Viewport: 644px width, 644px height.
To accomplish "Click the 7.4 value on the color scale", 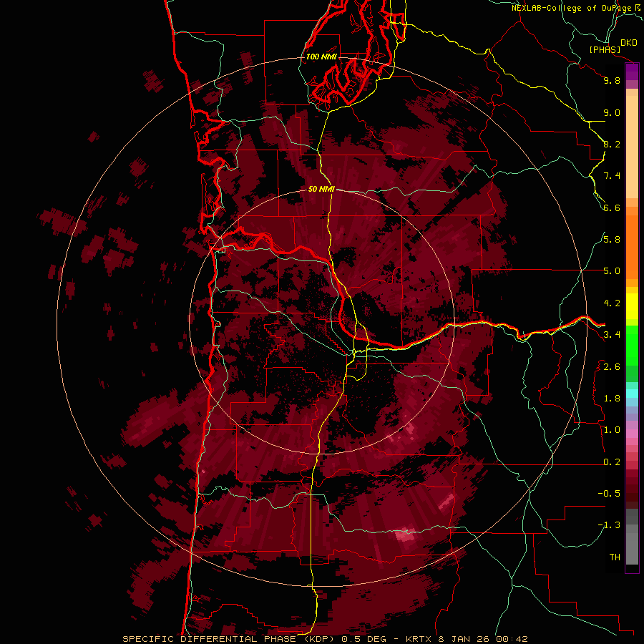I will 612,176.
